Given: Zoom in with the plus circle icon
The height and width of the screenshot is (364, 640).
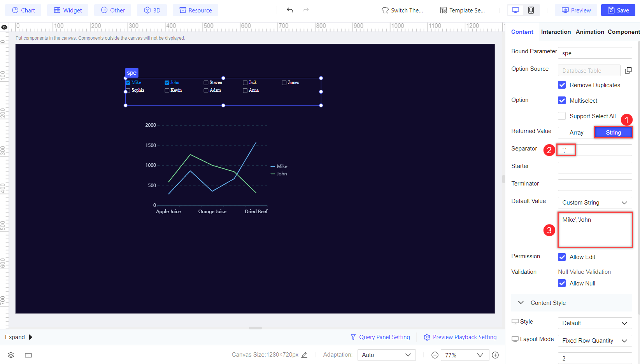Looking at the screenshot, I should (x=495, y=355).
